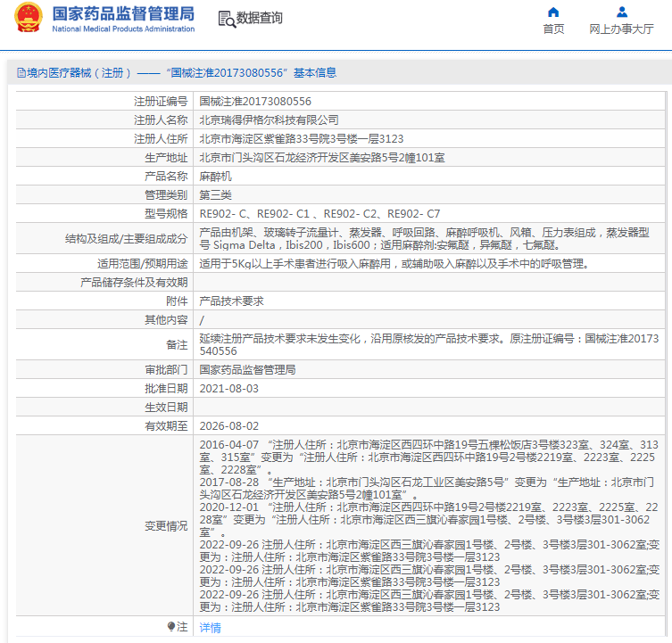Select the 首页 text label
Image resolution: width=672 pixels, height=643 pixels.
pos(553,29)
